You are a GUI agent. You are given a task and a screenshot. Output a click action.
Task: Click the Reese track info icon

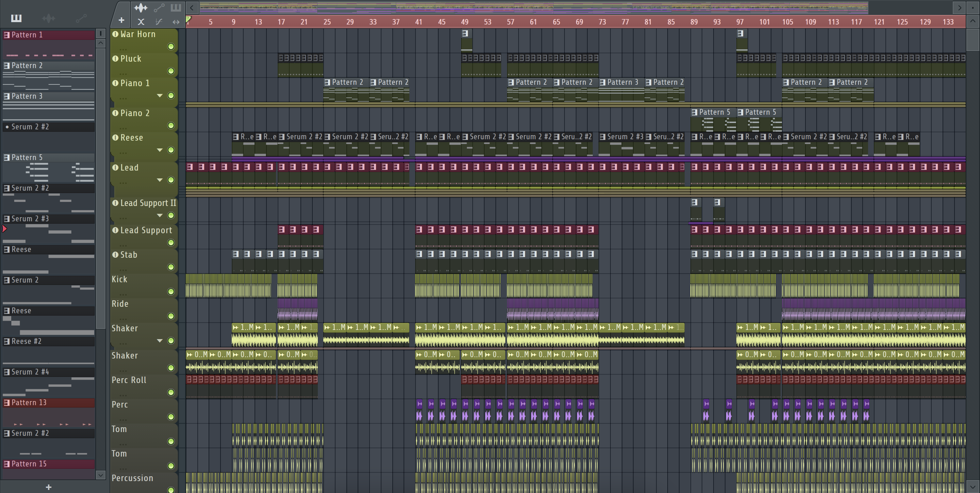pos(115,137)
